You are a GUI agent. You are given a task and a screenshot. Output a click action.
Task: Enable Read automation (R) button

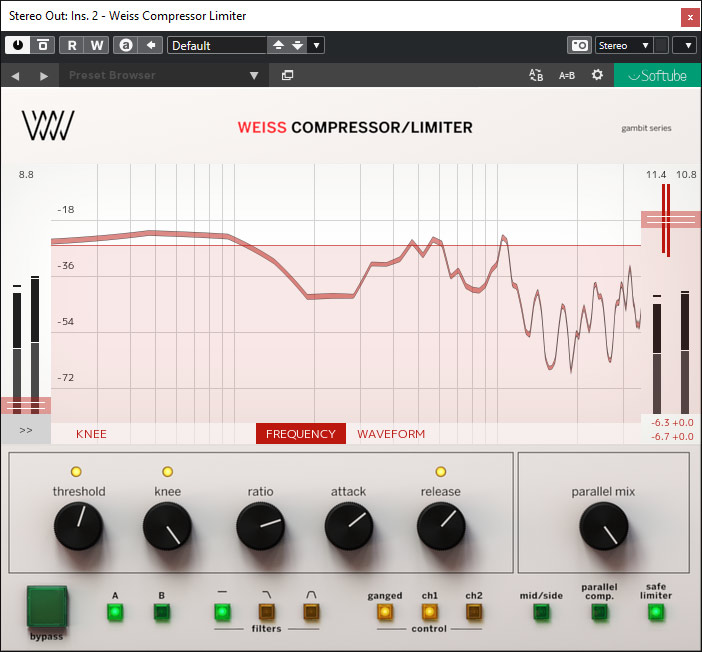click(72, 45)
